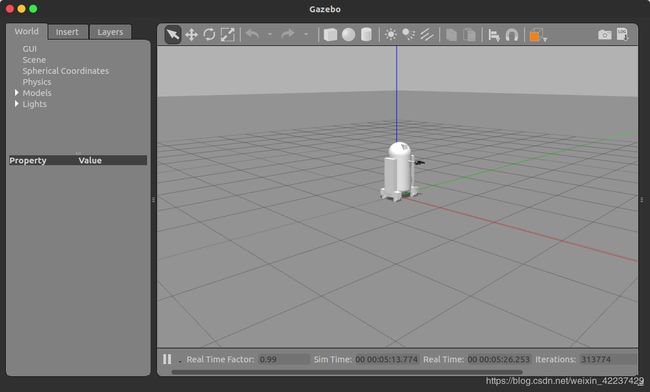Select GUI in the world tree

(29, 49)
